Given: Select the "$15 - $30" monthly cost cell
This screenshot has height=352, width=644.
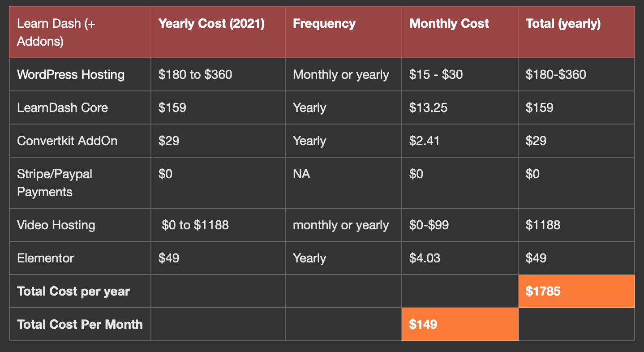Looking at the screenshot, I should [x=436, y=74].
